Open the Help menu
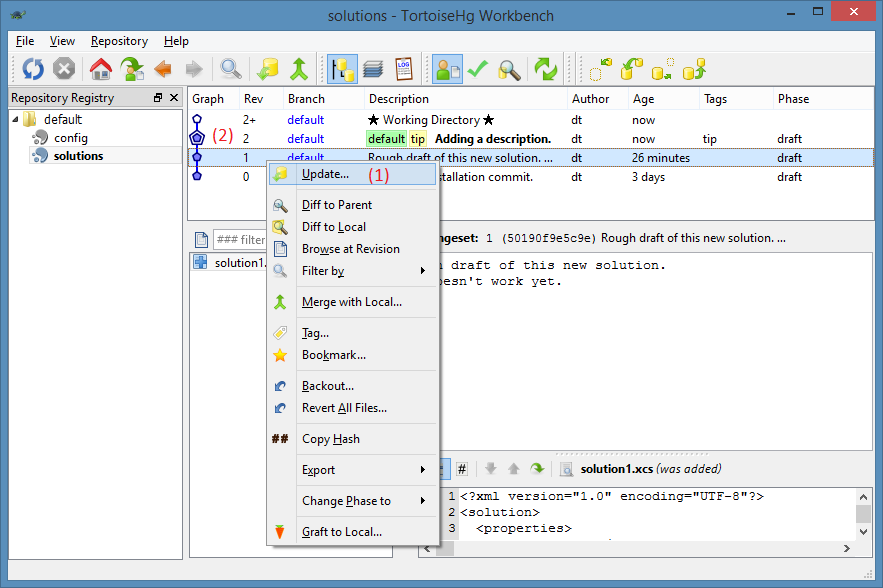 [x=176, y=41]
